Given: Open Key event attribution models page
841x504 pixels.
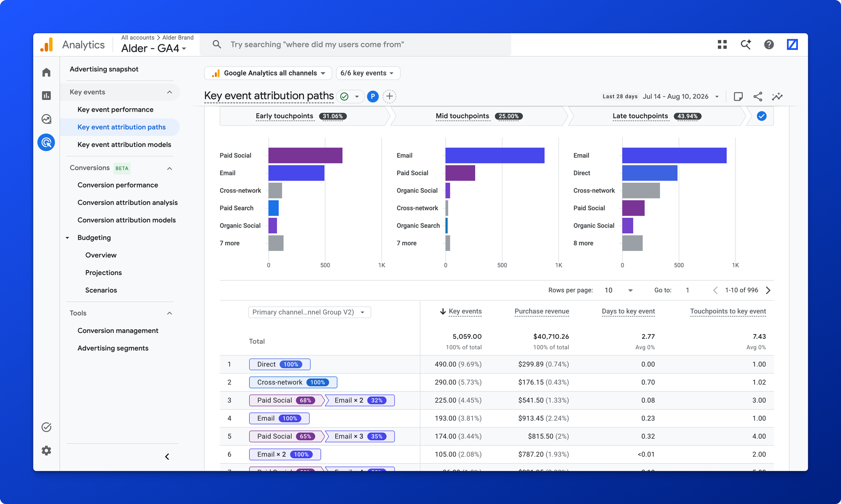Looking at the screenshot, I should [x=124, y=145].
